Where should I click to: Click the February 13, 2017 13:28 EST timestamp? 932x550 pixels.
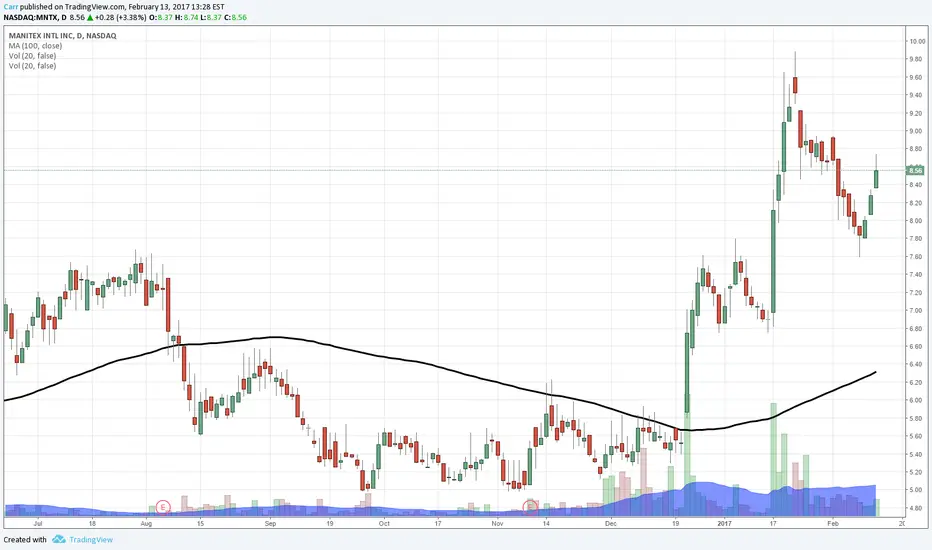coord(177,7)
